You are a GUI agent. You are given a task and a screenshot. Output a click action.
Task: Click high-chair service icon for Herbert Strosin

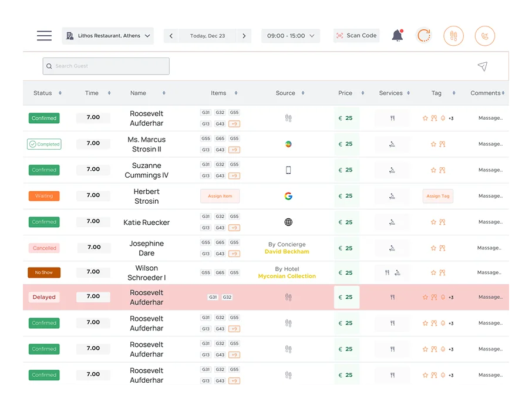coord(392,197)
